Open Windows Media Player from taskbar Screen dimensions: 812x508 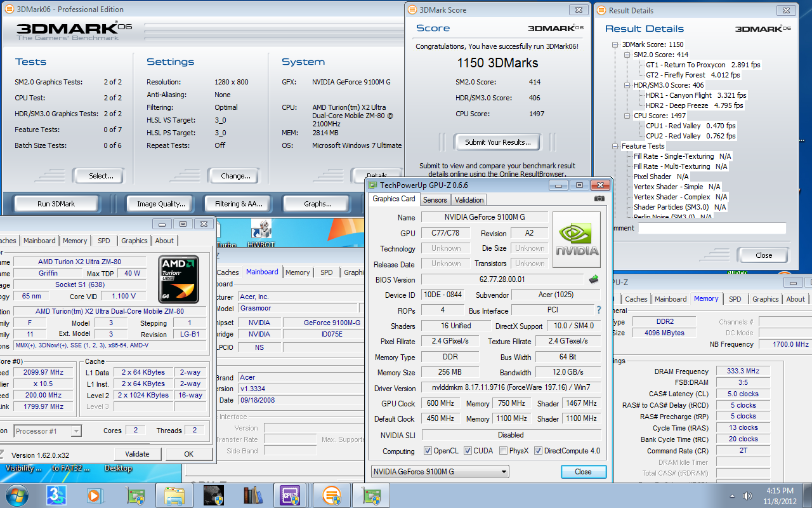click(x=95, y=495)
